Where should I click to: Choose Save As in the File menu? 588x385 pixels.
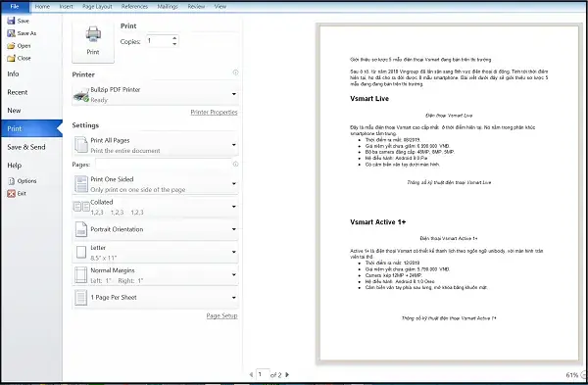(x=22, y=33)
